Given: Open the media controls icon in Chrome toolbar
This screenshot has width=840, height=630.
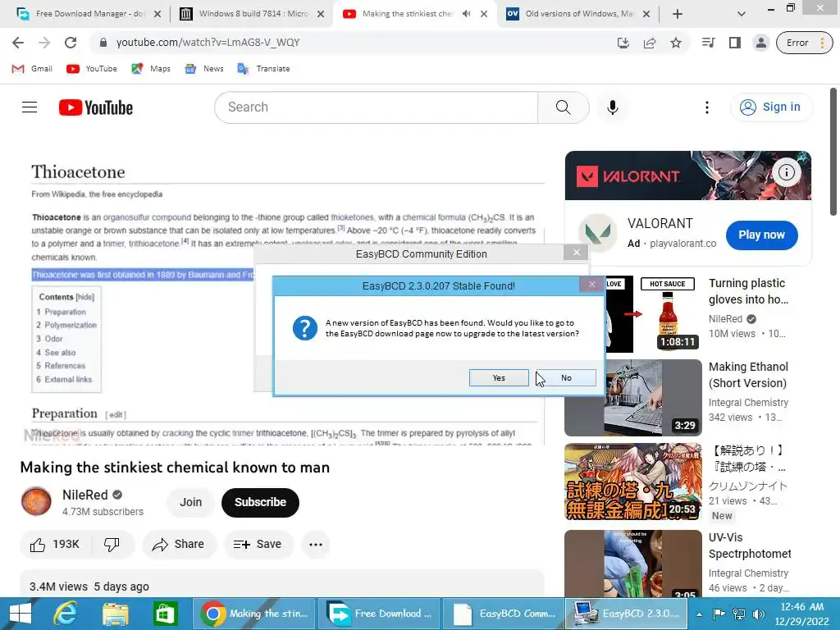Looking at the screenshot, I should click(x=708, y=43).
